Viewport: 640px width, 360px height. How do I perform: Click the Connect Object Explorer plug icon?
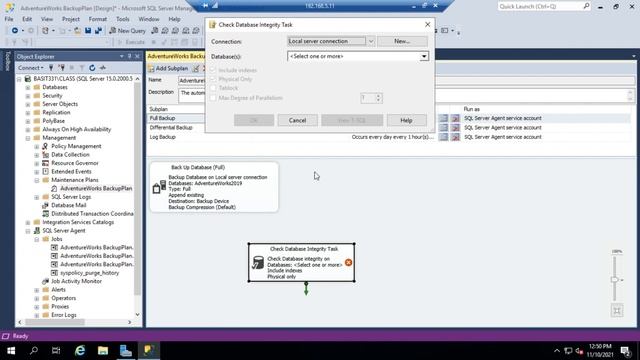(51, 68)
